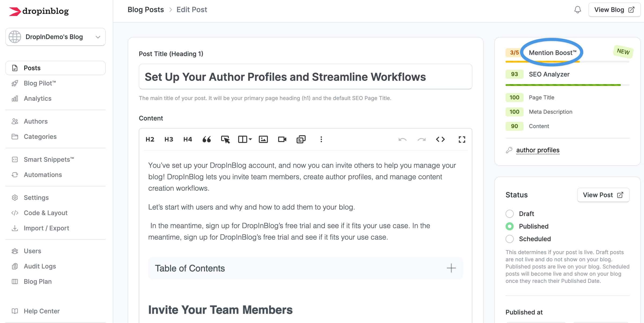
Task: Click the SEO Analyzer progress bar
Action: (x=567, y=85)
